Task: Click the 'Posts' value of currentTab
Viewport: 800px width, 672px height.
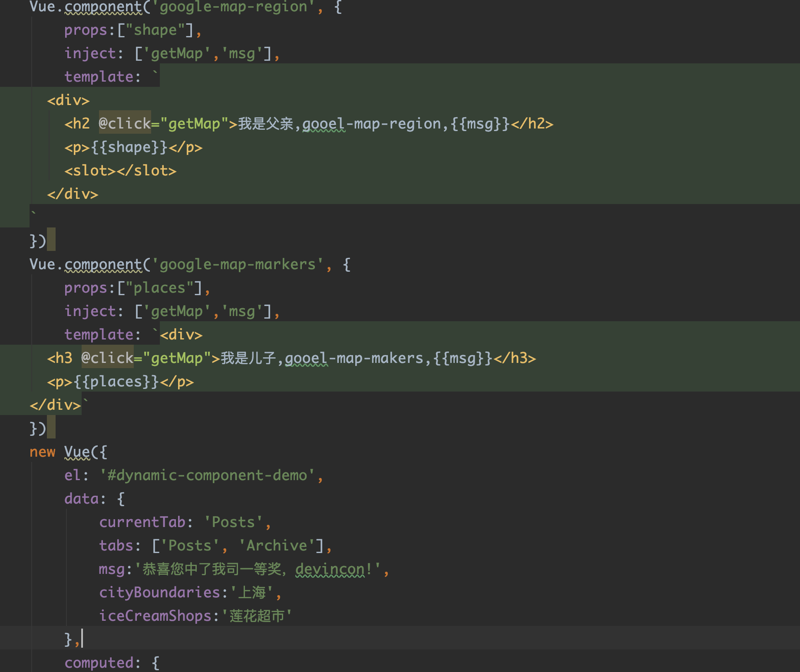Action: pos(233,523)
